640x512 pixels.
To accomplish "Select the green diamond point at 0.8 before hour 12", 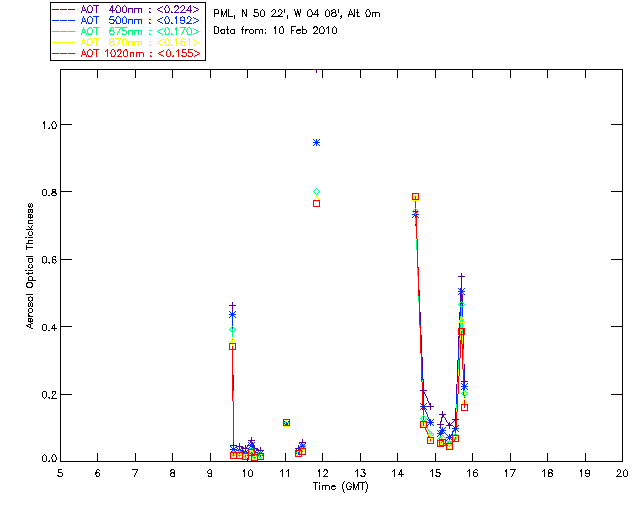I will tap(316, 191).
